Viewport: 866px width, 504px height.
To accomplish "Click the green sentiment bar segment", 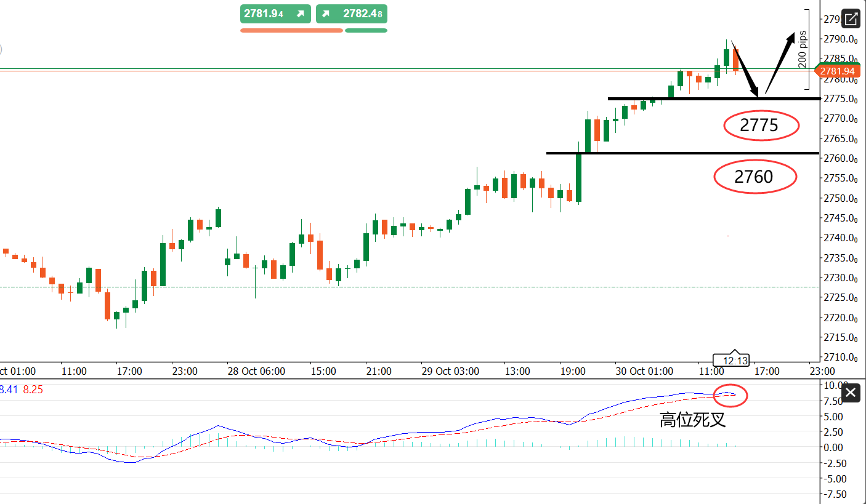I will coord(366,30).
